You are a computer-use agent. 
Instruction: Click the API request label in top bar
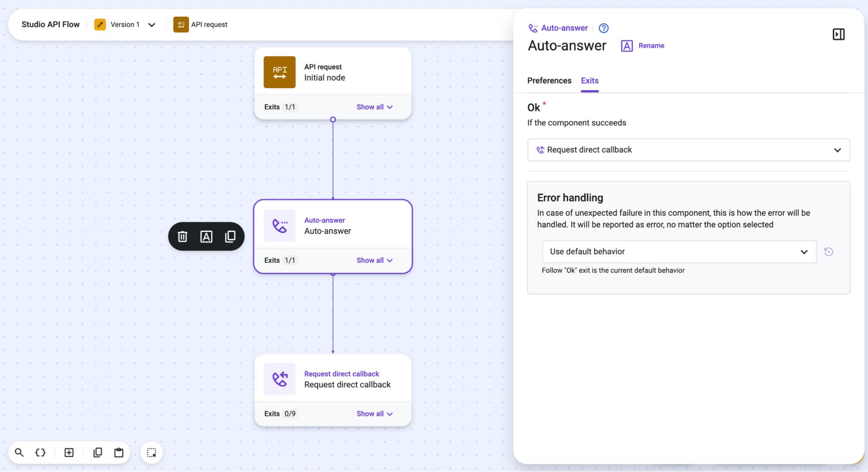(209, 24)
